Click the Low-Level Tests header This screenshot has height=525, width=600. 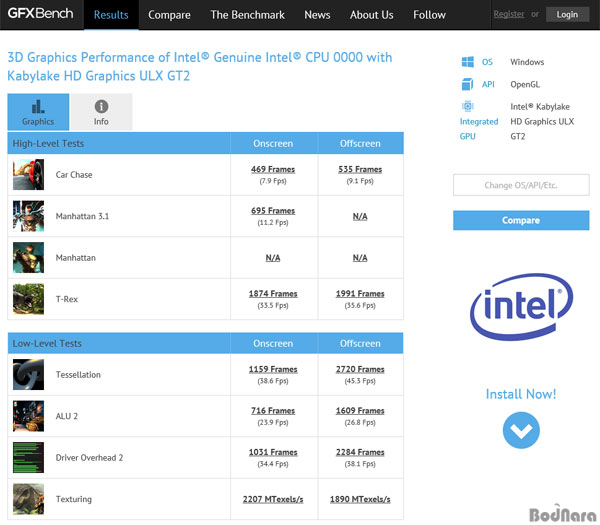(47, 343)
